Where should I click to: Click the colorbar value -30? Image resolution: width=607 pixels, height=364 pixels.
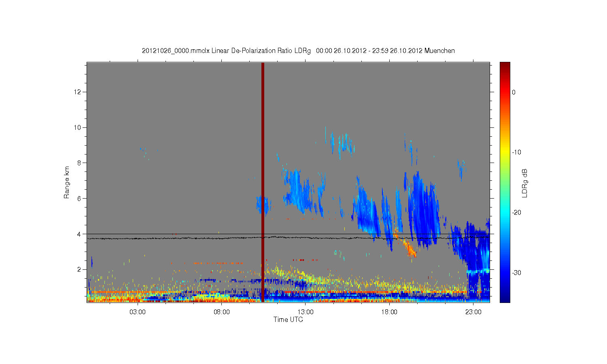click(516, 273)
